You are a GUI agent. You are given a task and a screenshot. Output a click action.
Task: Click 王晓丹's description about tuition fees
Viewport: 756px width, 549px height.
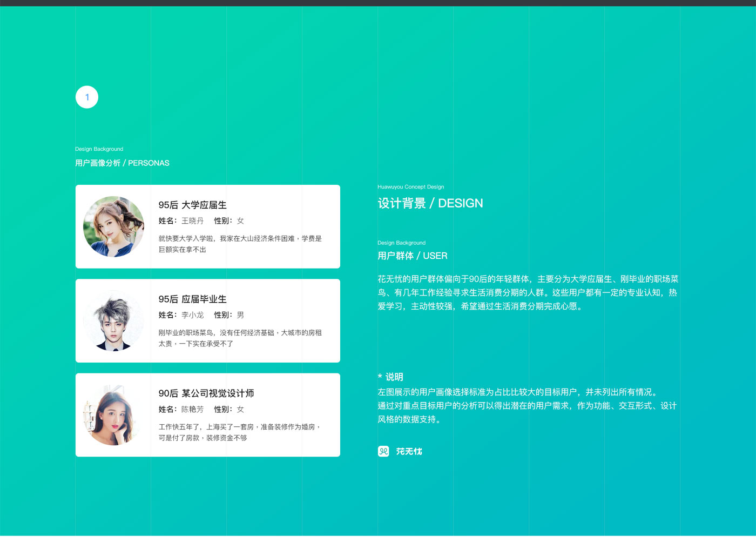(240, 244)
